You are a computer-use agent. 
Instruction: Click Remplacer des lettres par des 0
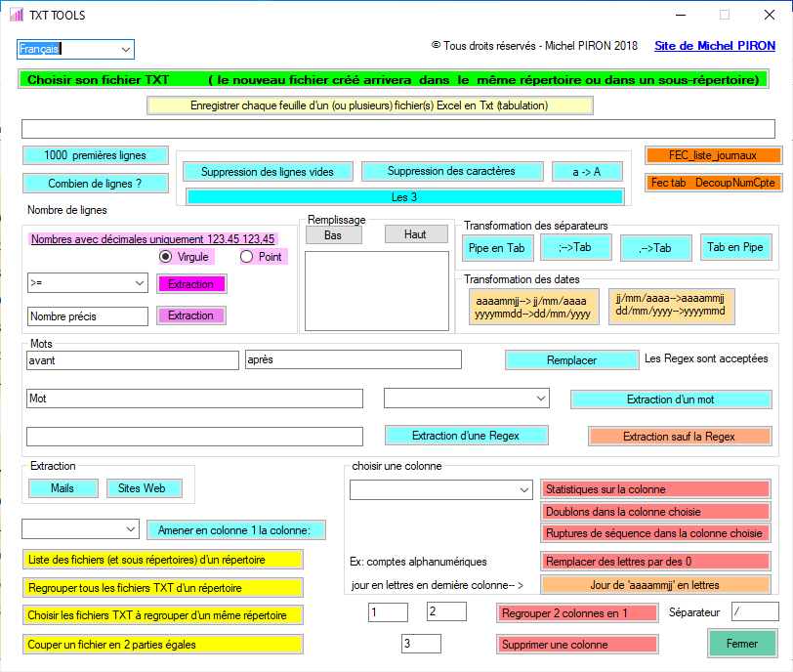point(655,562)
